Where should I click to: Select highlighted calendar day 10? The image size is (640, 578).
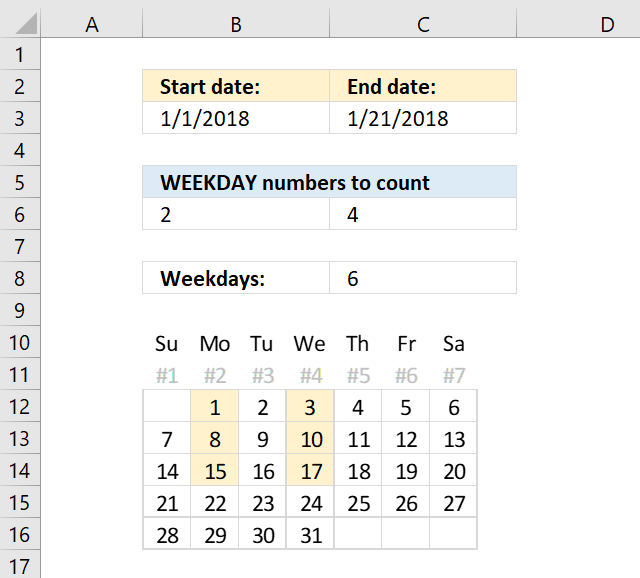coord(310,439)
